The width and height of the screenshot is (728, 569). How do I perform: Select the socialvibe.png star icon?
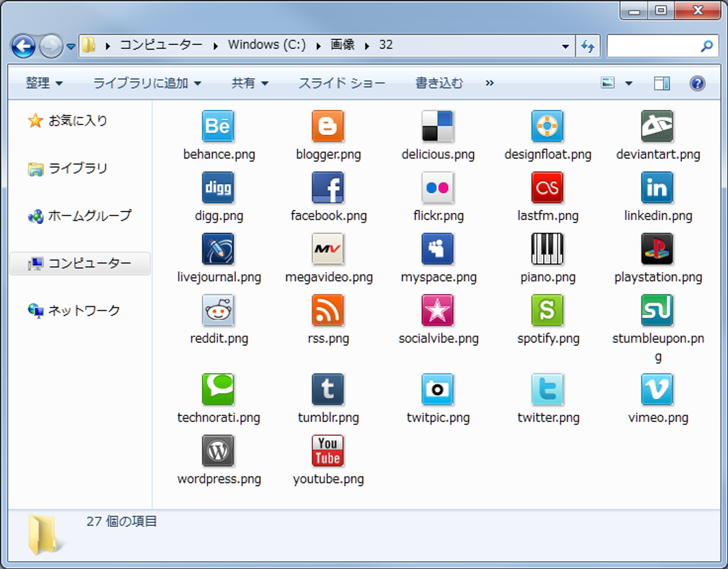437,310
